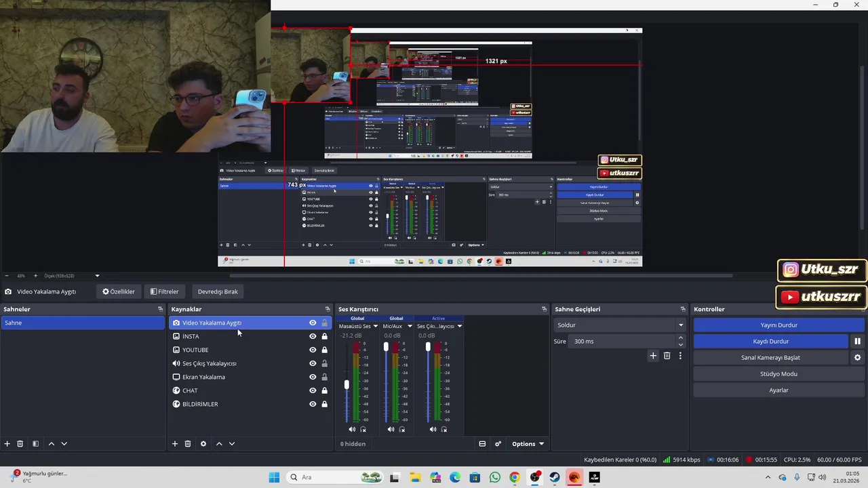Viewport: 868px width, 488px height.
Task: Switch audio mixer layout icon
Action: (x=482, y=444)
